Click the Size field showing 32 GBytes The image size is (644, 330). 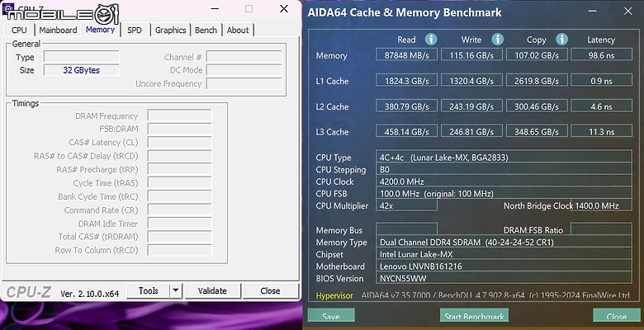pyautogui.click(x=81, y=70)
